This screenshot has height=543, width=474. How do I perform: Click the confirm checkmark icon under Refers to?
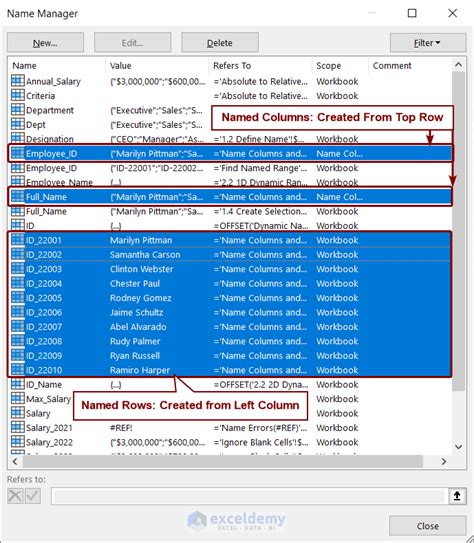point(33,496)
